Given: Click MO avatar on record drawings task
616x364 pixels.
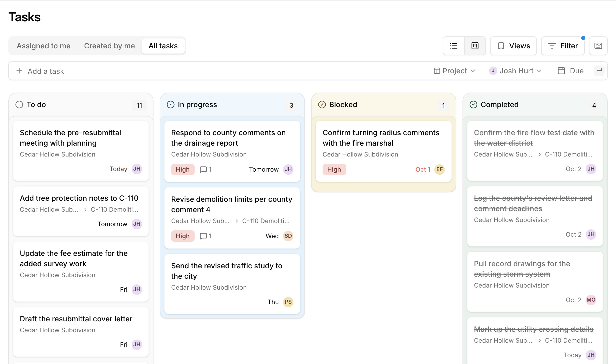Looking at the screenshot, I should 591,300.
